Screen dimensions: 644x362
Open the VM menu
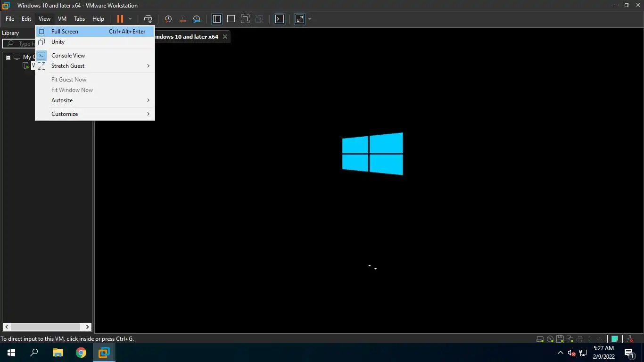(62, 19)
